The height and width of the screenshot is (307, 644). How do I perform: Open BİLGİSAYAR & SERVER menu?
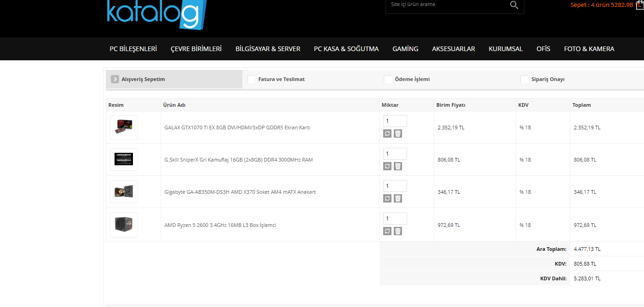(x=268, y=49)
